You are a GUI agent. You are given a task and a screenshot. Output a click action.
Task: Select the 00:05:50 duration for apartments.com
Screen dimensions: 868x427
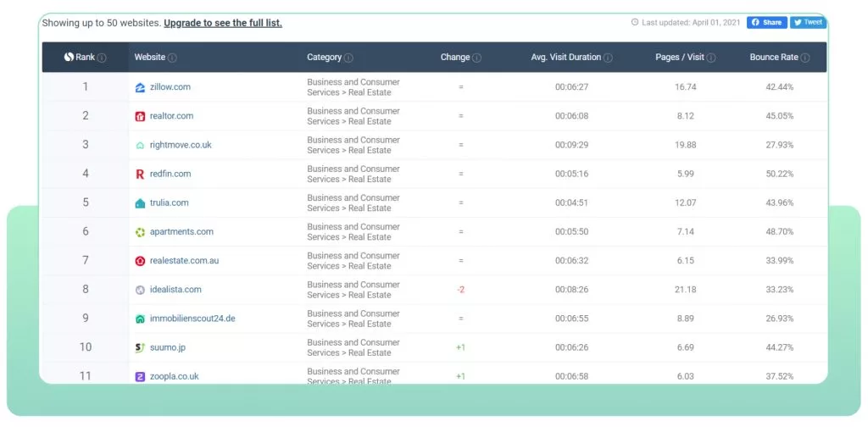tap(572, 232)
